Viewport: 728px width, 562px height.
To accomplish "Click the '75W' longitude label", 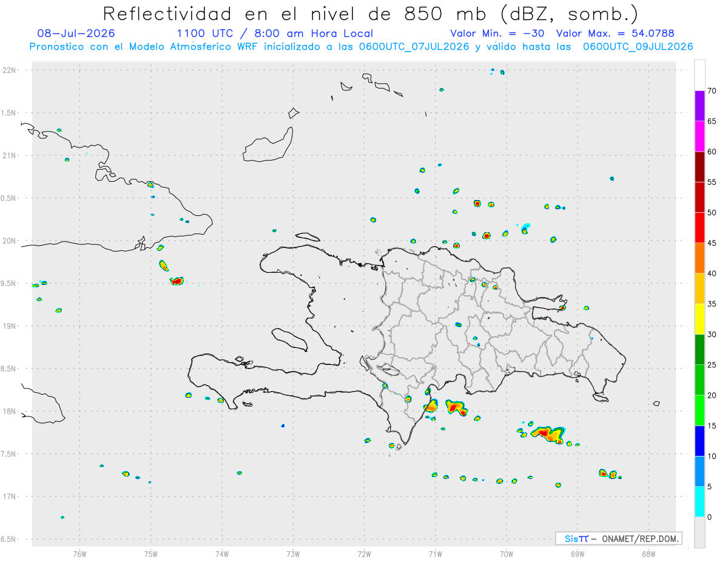I will coord(151,553).
